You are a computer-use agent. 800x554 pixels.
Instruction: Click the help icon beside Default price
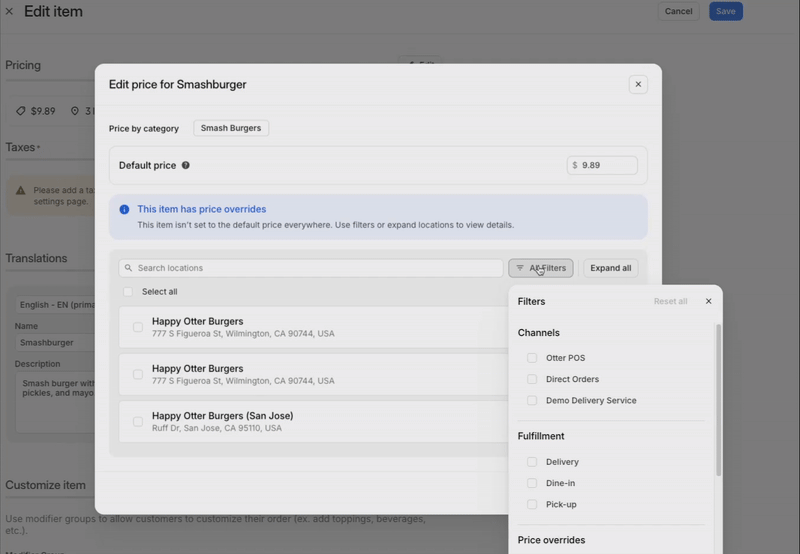tap(186, 166)
